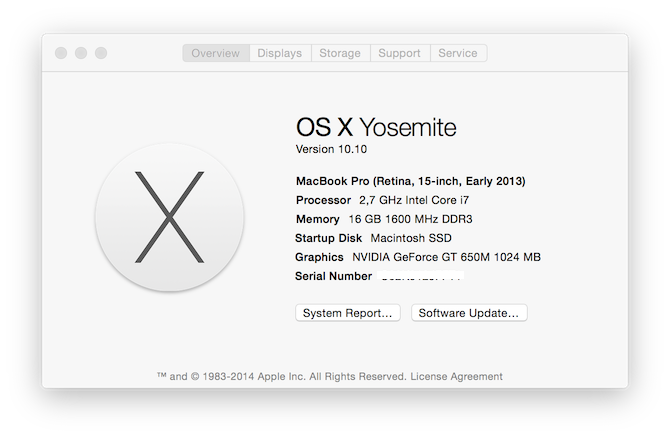Close the About This Mac window
The width and height of the screenshot is (670, 438).
[61, 53]
